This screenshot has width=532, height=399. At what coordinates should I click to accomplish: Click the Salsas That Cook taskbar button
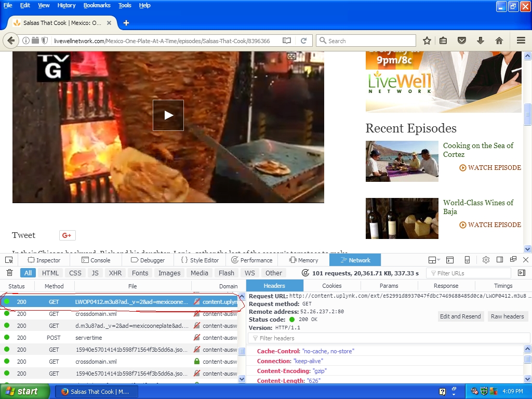pos(96,392)
